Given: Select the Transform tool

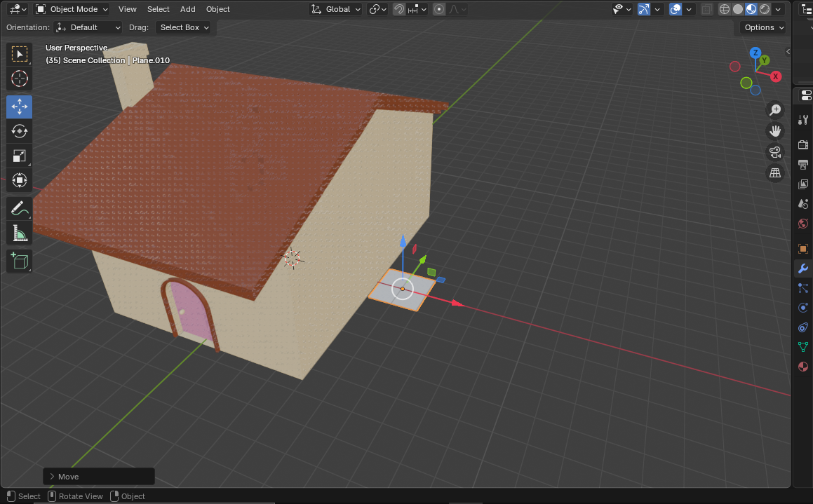Looking at the screenshot, I should pyautogui.click(x=20, y=180).
